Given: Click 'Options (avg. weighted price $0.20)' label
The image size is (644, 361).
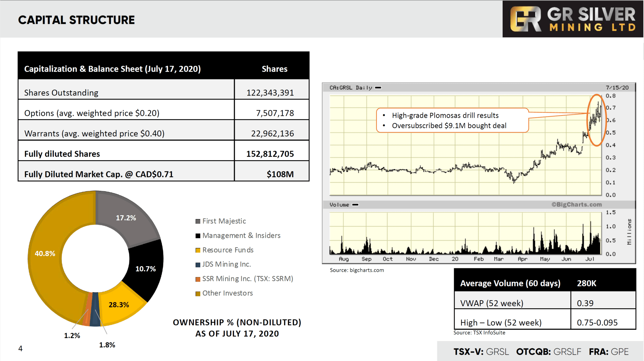Looking at the screenshot, I should pyautogui.click(x=92, y=113).
